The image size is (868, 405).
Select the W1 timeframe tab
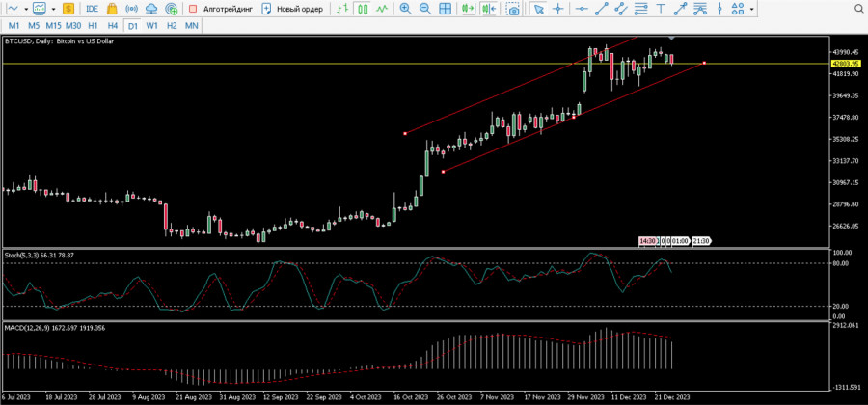point(152,25)
